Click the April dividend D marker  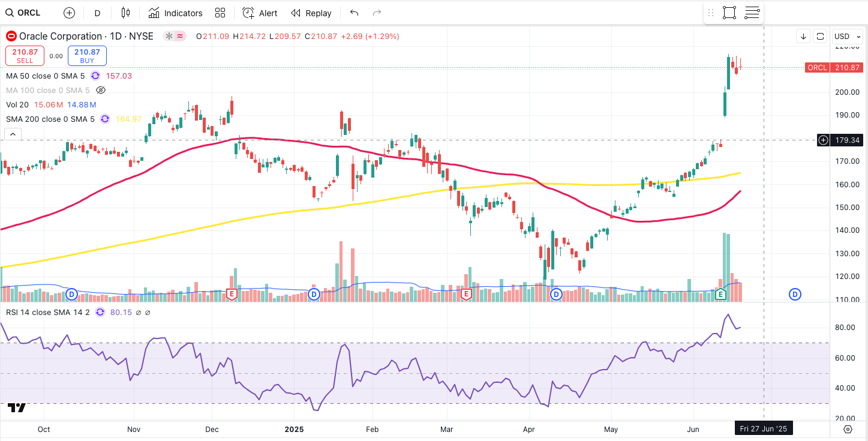click(x=556, y=294)
